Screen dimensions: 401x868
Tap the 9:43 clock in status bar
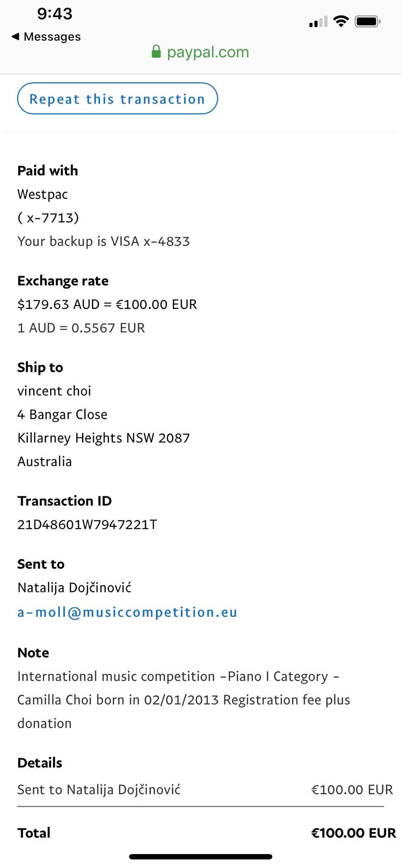55,14
